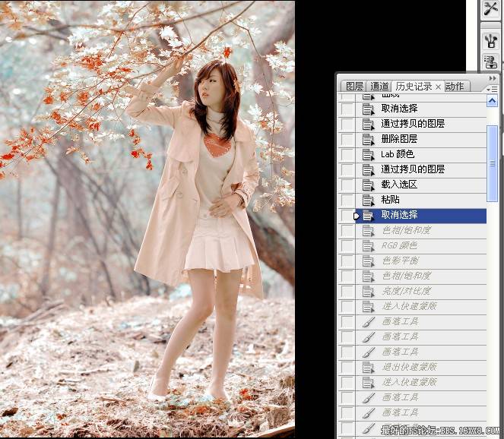Screen dimensions: 504x439
Task: Select the unhighlighted 取消选择 state near the top
Action: coord(420,109)
